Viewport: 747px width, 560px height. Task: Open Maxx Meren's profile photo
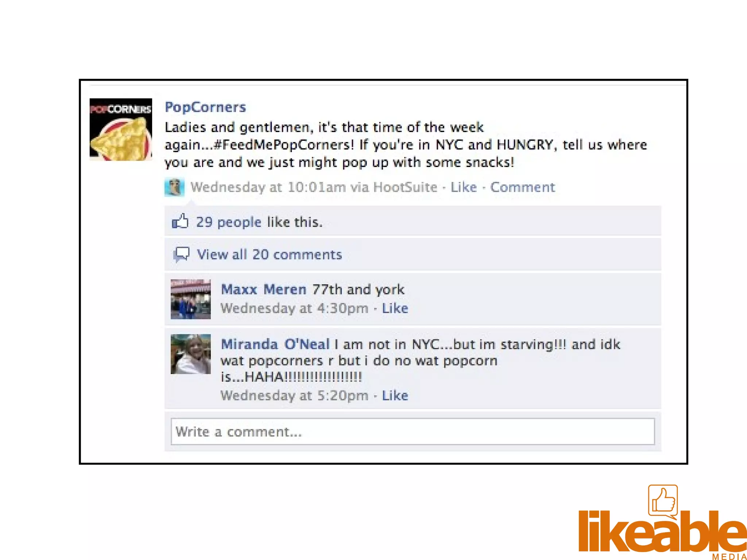[191, 299]
